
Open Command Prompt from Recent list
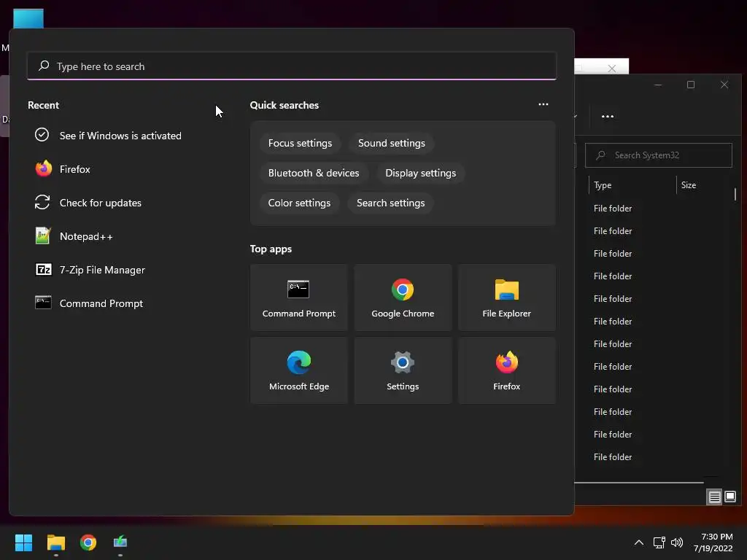tap(101, 303)
